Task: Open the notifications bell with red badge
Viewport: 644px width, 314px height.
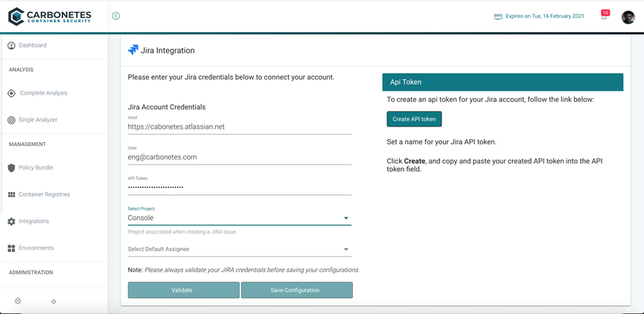Action: 605,16
